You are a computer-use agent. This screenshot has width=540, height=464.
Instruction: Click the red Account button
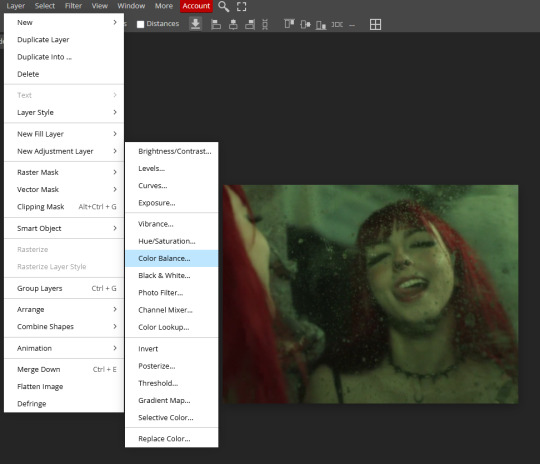[x=196, y=6]
